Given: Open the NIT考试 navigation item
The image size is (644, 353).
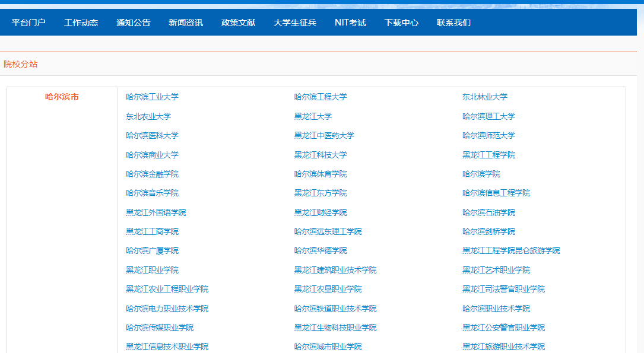Looking at the screenshot, I should (x=350, y=23).
